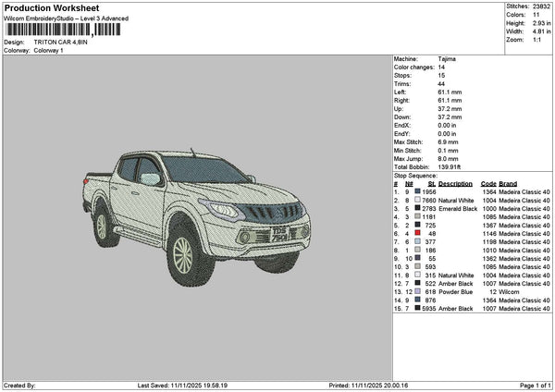Select the 'Max Jump' value '8.0 mm'
The height and width of the screenshot is (392, 555).
pyautogui.click(x=448, y=159)
